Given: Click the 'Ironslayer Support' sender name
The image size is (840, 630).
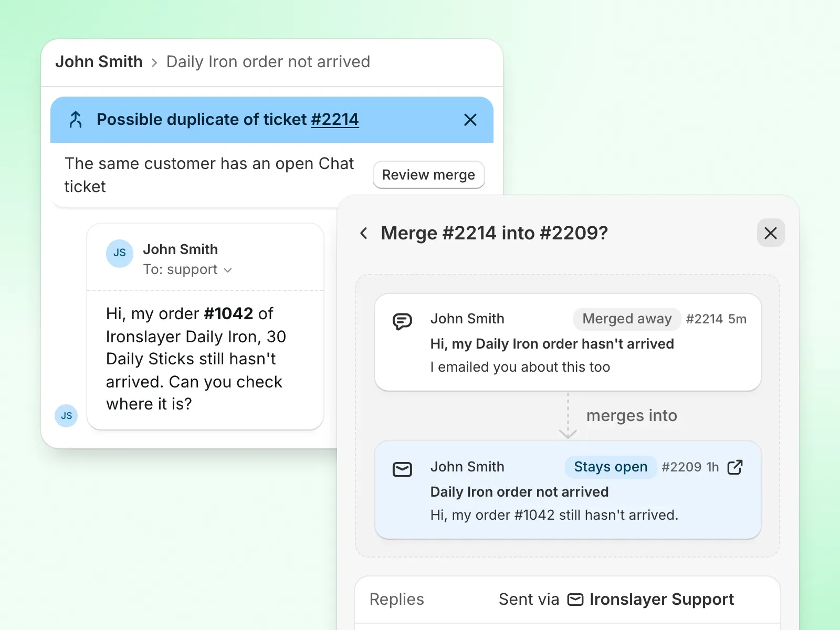Looking at the screenshot, I should 661,600.
